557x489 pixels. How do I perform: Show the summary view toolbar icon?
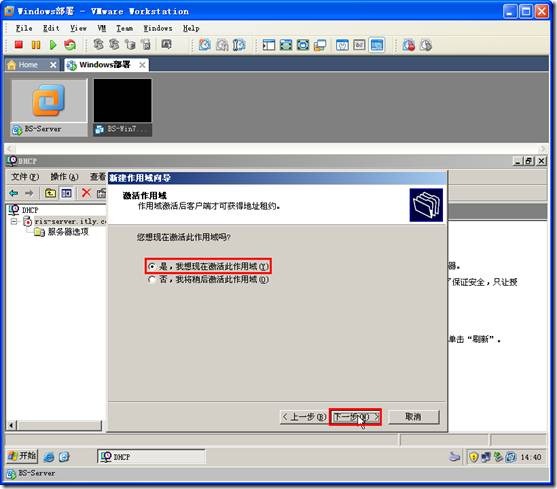(342, 45)
